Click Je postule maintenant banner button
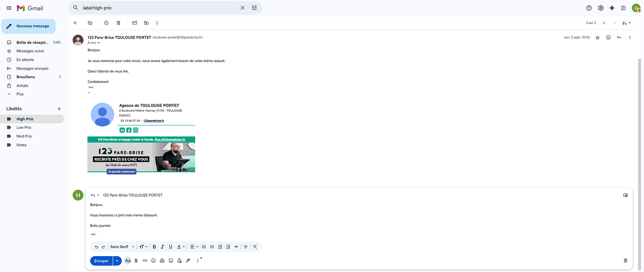The height and width of the screenshot is (272, 644). pos(121,172)
